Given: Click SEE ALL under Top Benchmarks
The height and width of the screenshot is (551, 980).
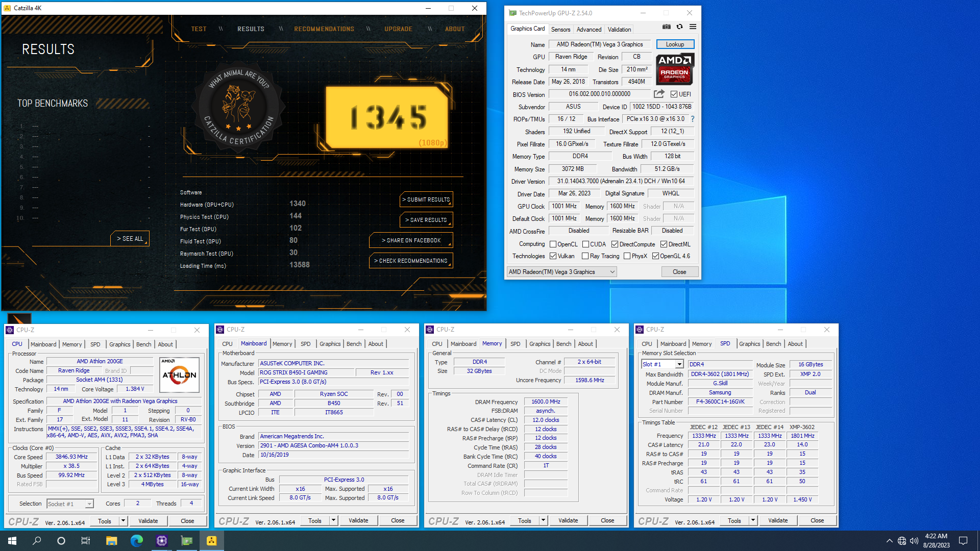Looking at the screenshot, I should pos(130,239).
